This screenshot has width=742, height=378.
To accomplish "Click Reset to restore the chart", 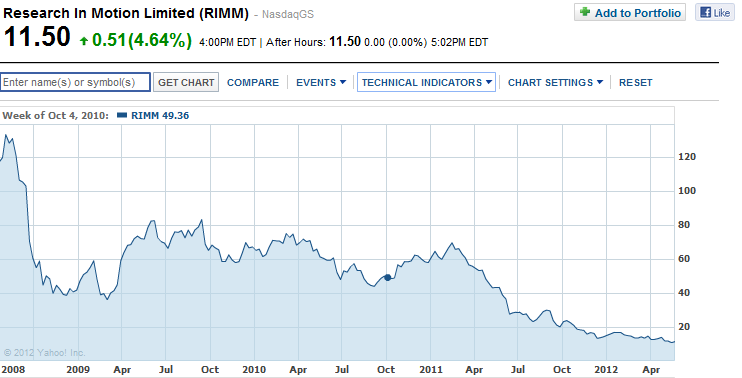I will tap(636, 82).
